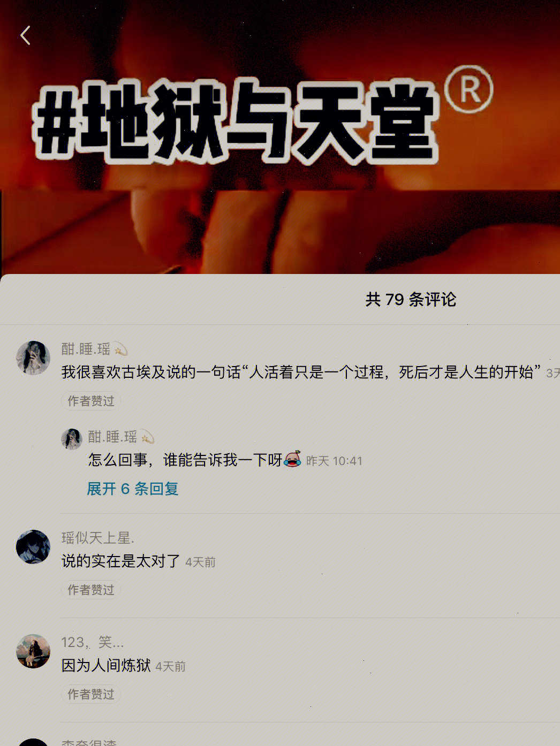Open the 瑶似天上星. username
The image size is (560, 746).
[x=98, y=538]
